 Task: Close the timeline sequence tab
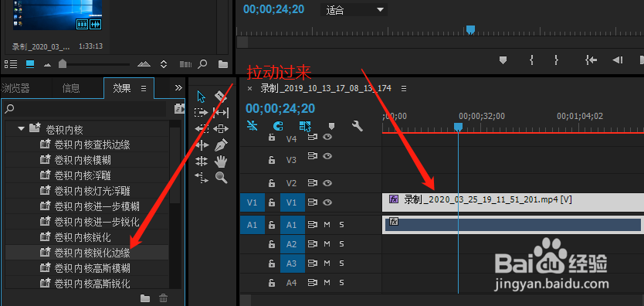(249, 88)
